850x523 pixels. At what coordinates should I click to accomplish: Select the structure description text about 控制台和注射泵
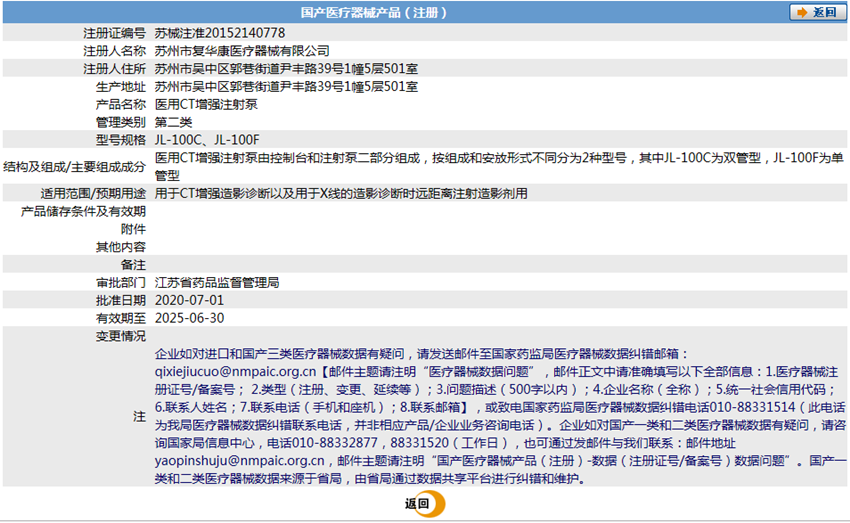point(499,167)
